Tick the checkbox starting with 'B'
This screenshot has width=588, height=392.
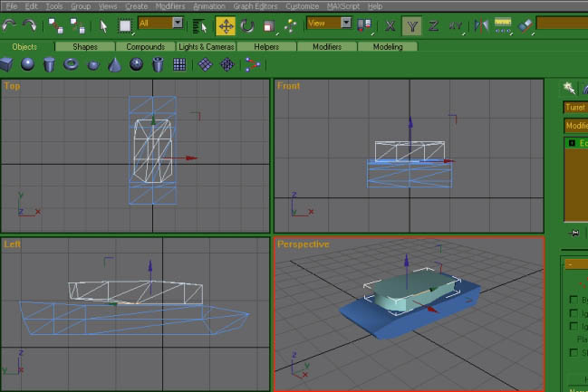(573, 300)
